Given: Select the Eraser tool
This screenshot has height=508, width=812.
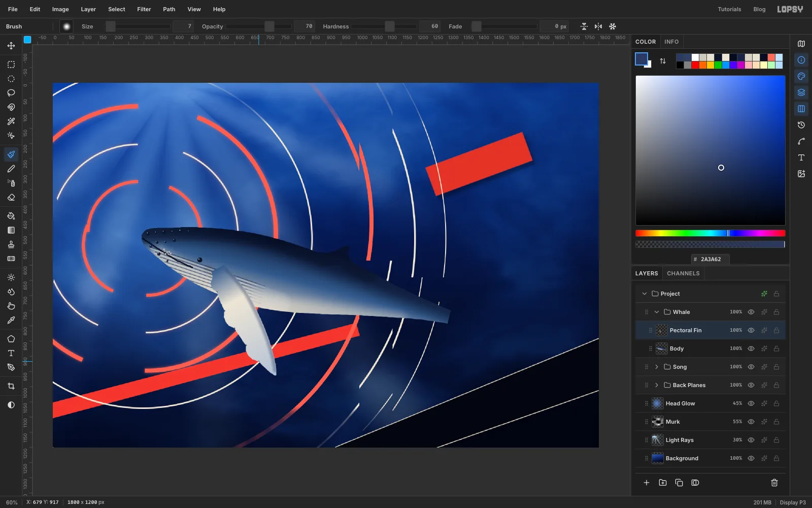Looking at the screenshot, I should pos(11,197).
